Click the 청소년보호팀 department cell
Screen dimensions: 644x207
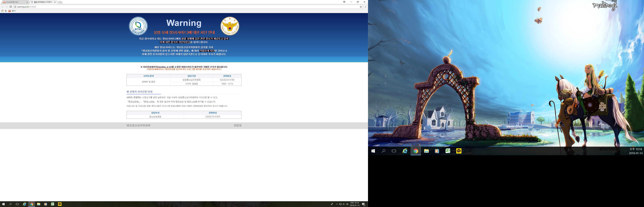pyautogui.click(x=155, y=117)
